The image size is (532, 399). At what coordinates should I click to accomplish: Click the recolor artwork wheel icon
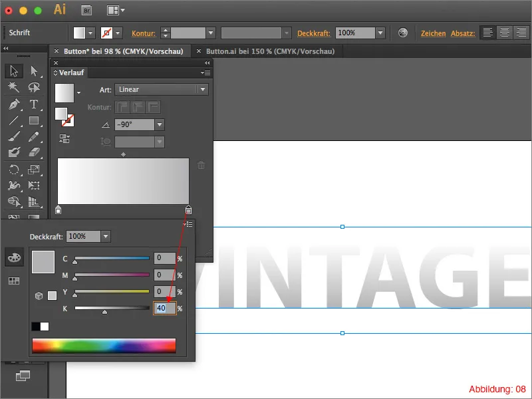403,33
